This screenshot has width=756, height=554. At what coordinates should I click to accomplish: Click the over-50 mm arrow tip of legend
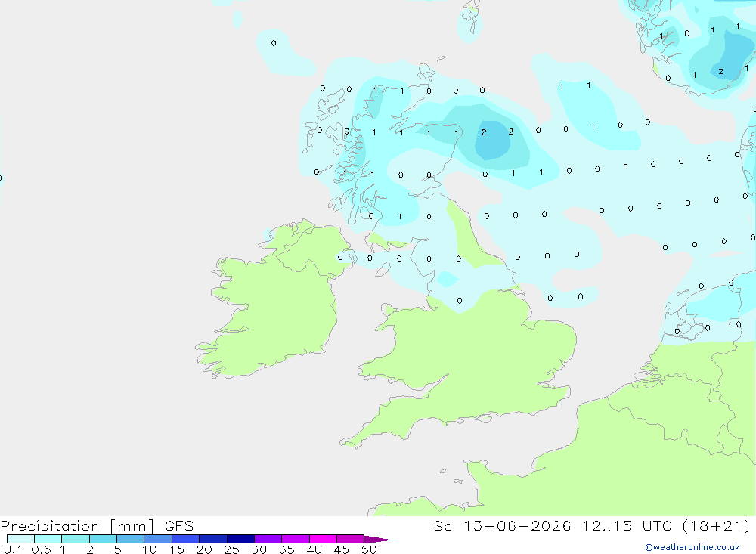tap(378, 540)
